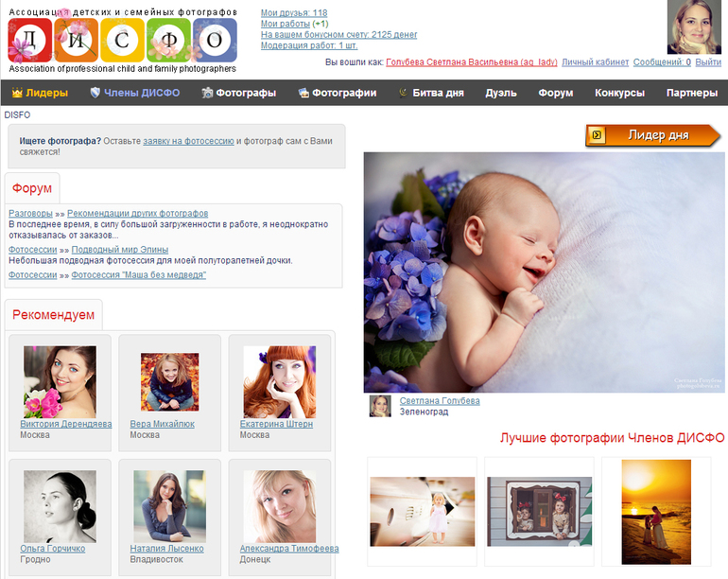Click DISFO breadcrumb text

pyautogui.click(x=17, y=114)
